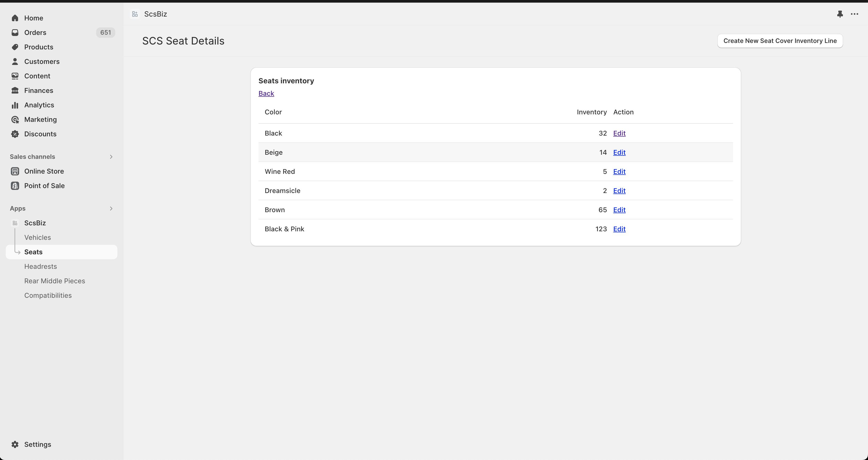Screen dimensions: 868x460
Task: Click the Point of Sale icon
Action: point(15,186)
